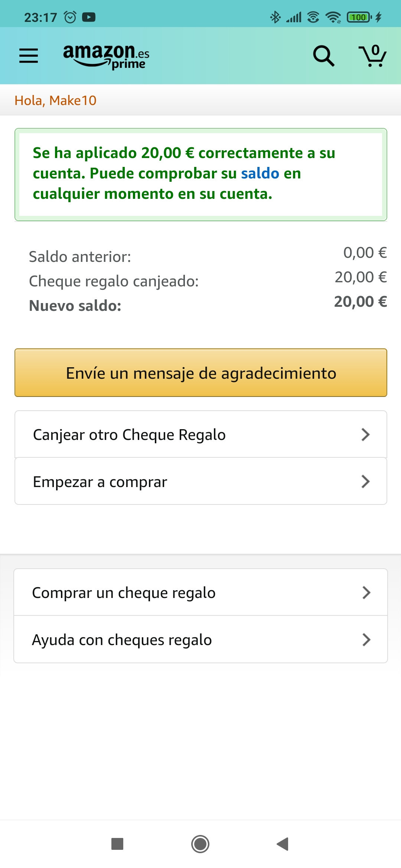Tap the alarm clock status icon
Image resolution: width=401 pixels, height=868 pixels.
coord(70,17)
